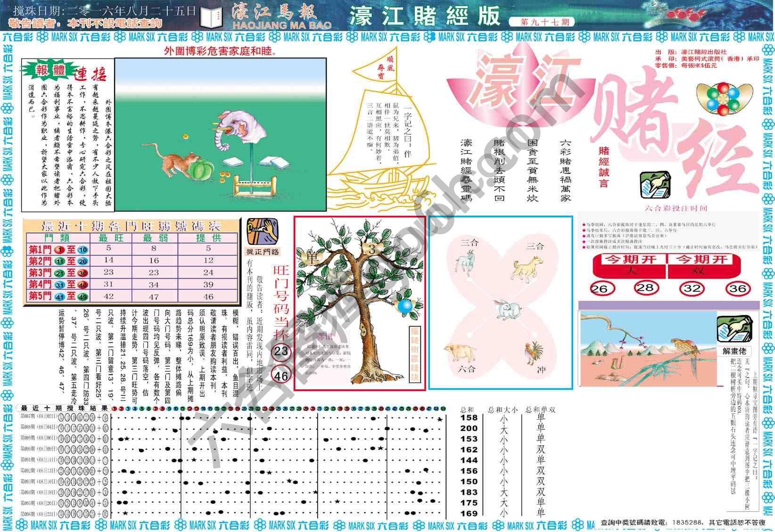The image size is (775, 532).
Task: Click the 第4門 row label
Action: (x=58, y=285)
